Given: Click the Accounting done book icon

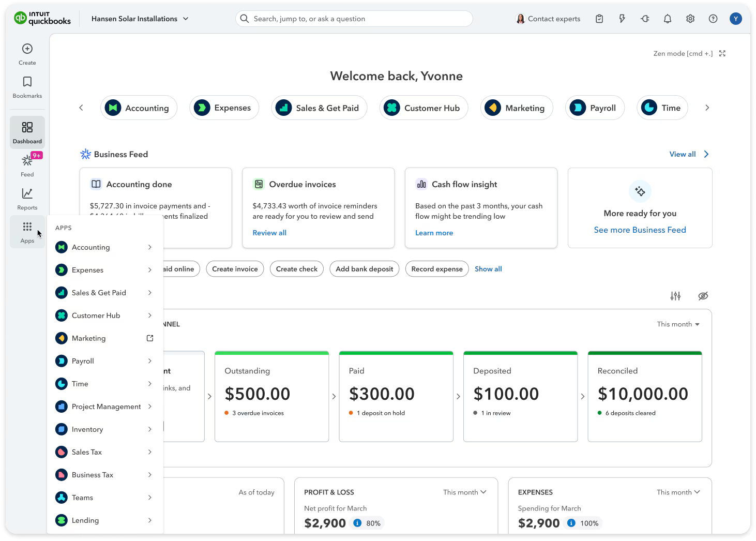Looking at the screenshot, I should [x=96, y=184].
